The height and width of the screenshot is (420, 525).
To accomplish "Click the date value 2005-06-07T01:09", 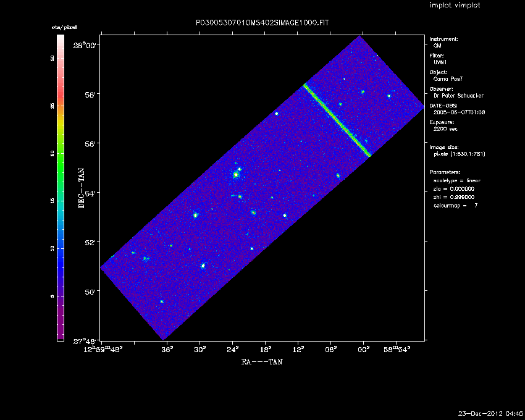I will coord(459,112).
